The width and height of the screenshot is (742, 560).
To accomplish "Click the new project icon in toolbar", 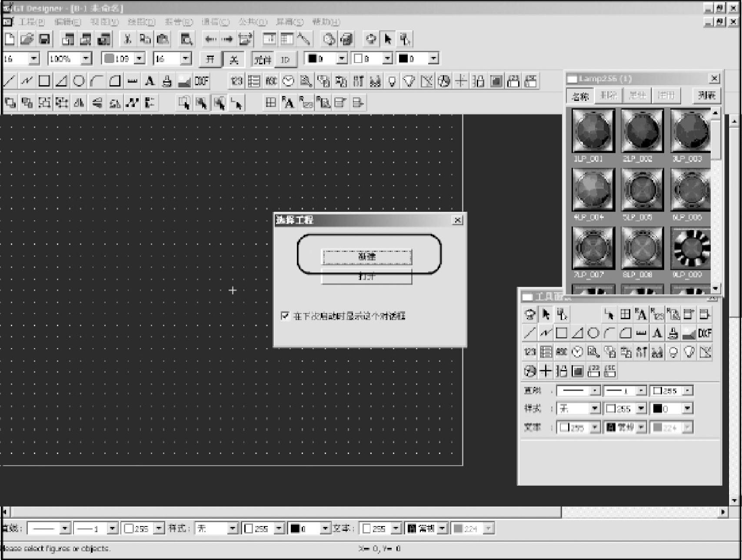I will click(10, 39).
